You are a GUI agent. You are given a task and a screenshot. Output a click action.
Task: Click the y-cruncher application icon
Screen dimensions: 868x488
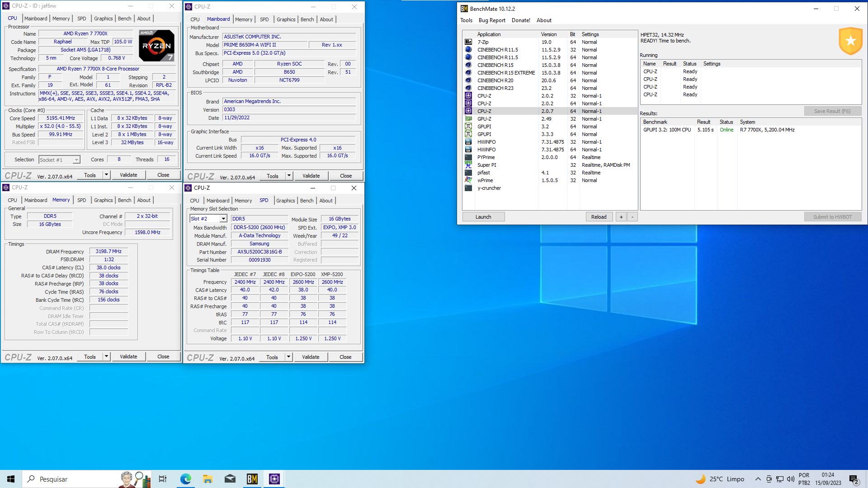(468, 188)
